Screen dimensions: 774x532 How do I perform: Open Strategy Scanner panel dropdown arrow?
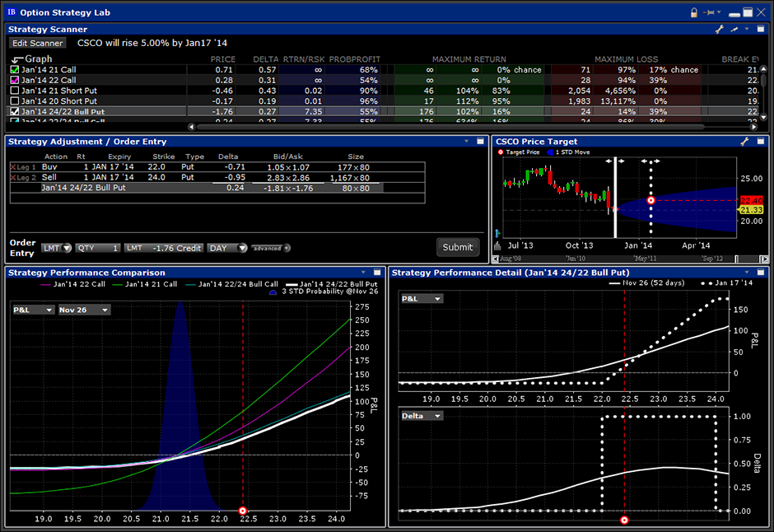(747, 29)
